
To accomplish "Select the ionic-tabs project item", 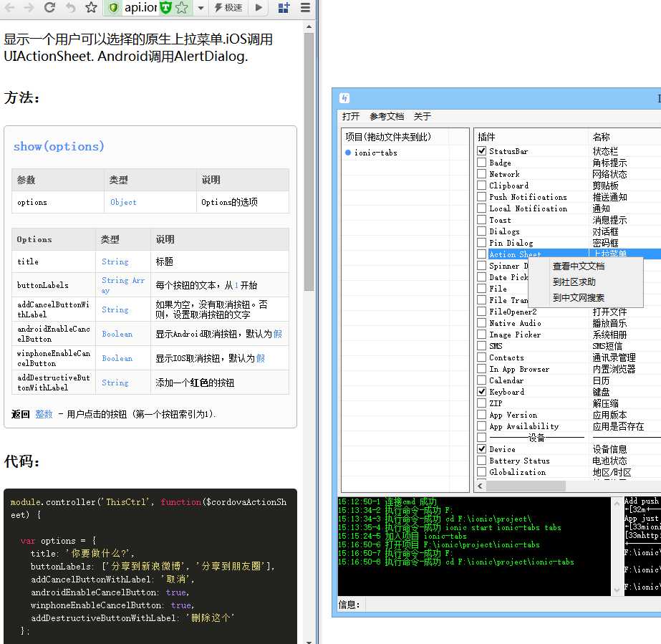I will 375,153.
